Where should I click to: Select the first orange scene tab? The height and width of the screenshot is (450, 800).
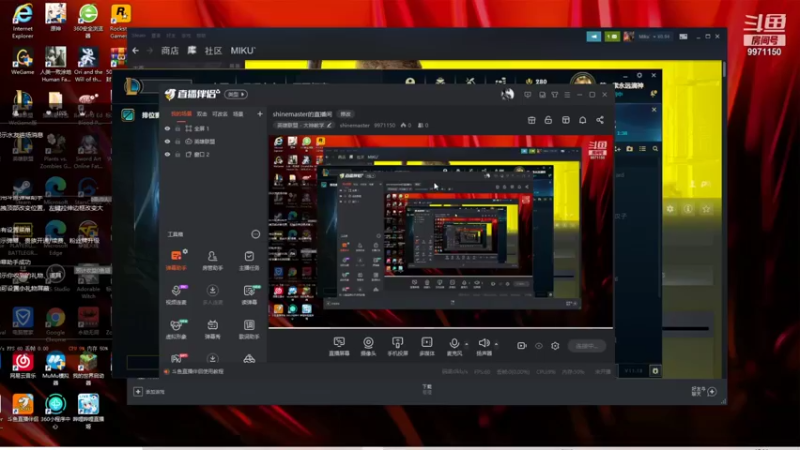click(x=181, y=114)
